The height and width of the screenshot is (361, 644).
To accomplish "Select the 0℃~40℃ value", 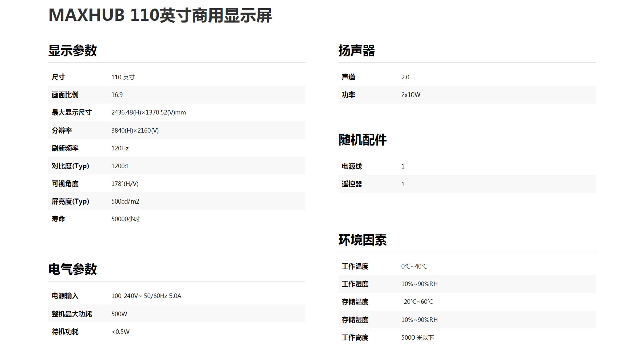I will coord(414,267).
